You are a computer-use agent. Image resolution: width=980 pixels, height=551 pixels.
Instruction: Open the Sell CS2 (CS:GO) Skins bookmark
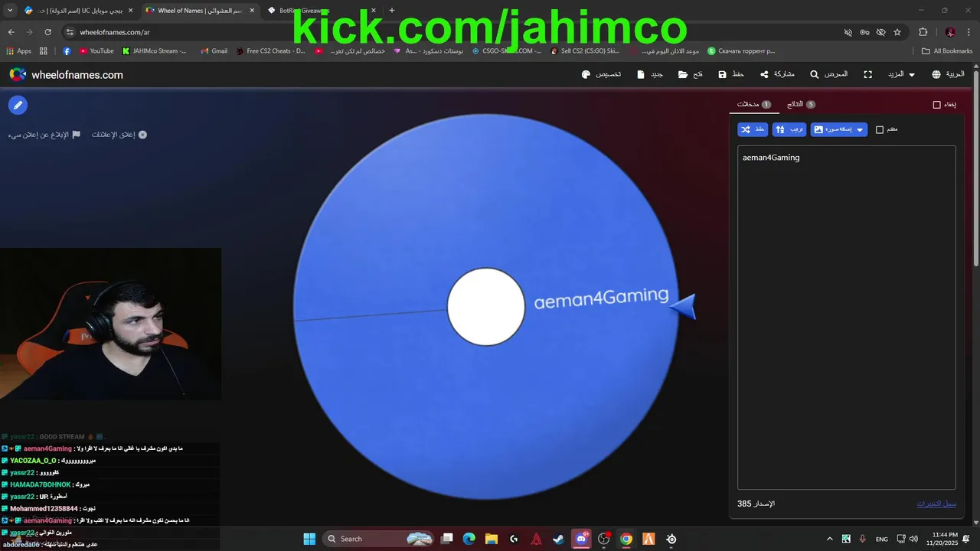pyautogui.click(x=585, y=51)
